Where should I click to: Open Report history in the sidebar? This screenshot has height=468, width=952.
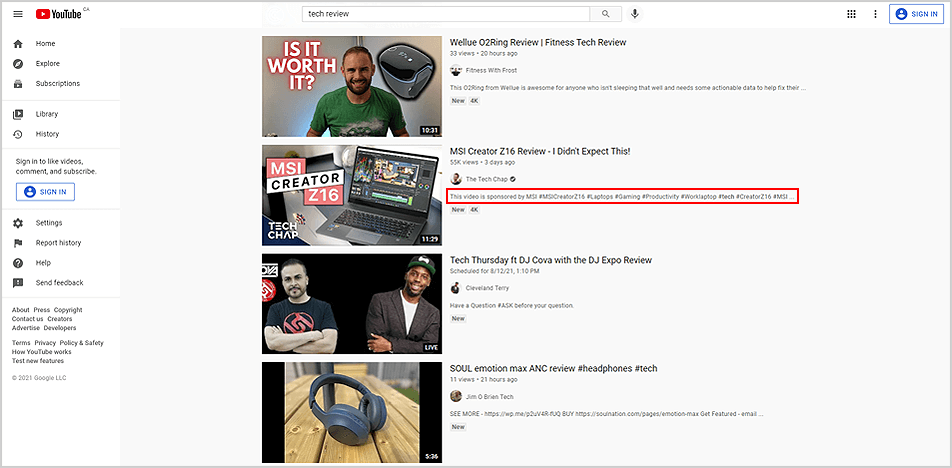pyautogui.click(x=60, y=243)
